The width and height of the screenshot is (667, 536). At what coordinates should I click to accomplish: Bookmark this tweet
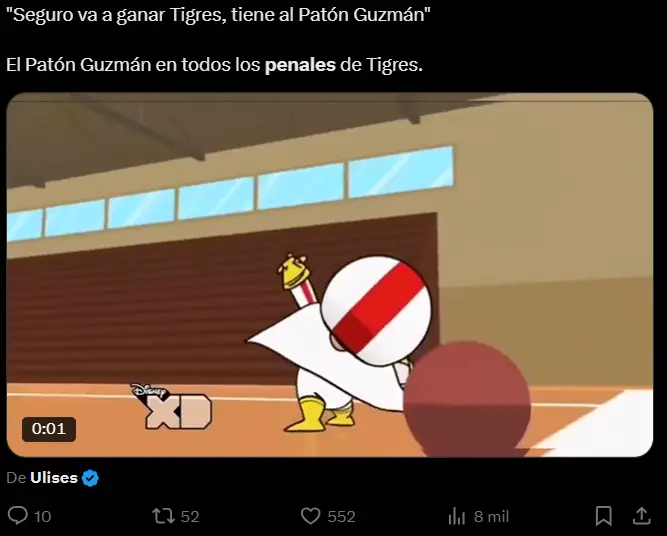tap(604, 516)
